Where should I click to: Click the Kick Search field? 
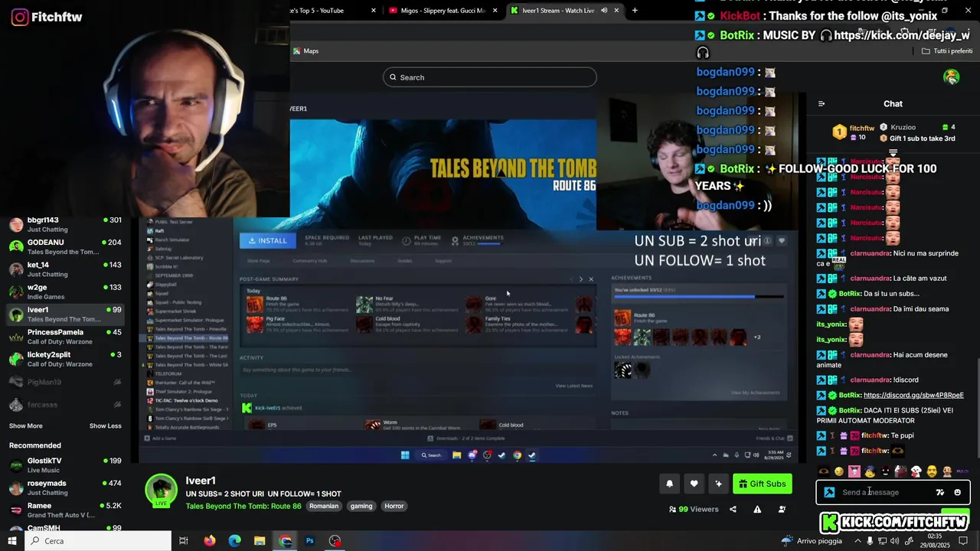pyautogui.click(x=490, y=77)
